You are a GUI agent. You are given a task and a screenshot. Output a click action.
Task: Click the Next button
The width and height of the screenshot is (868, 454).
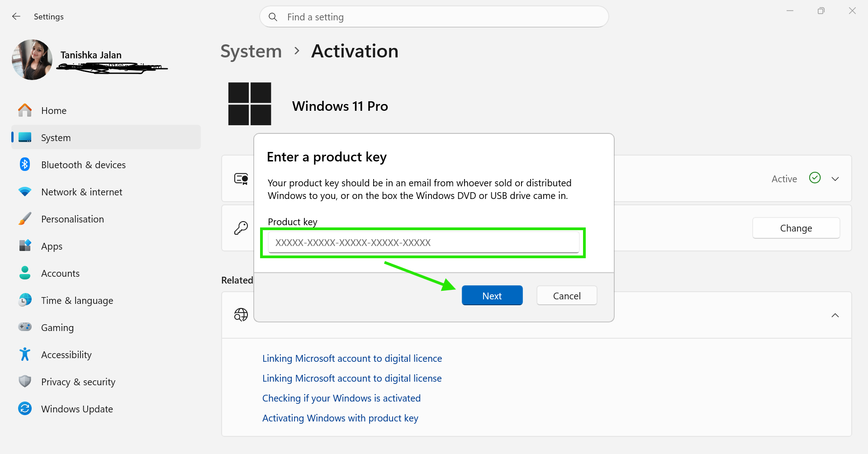click(x=492, y=296)
